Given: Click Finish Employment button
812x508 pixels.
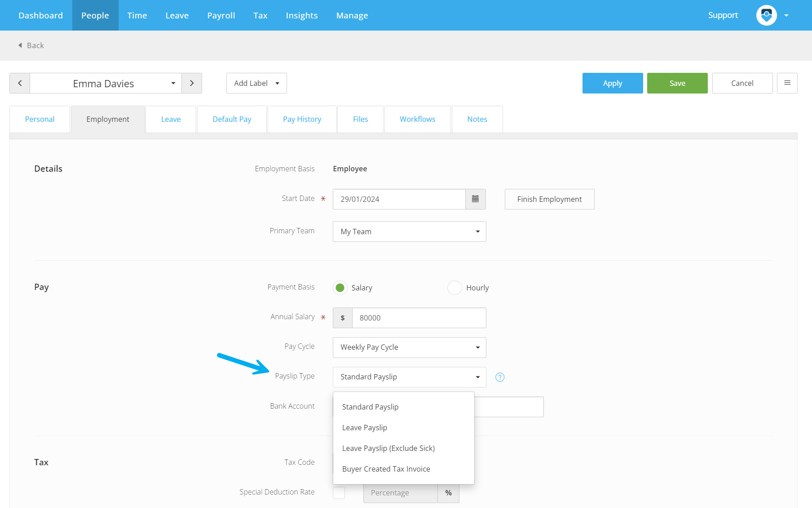Looking at the screenshot, I should (x=549, y=199).
